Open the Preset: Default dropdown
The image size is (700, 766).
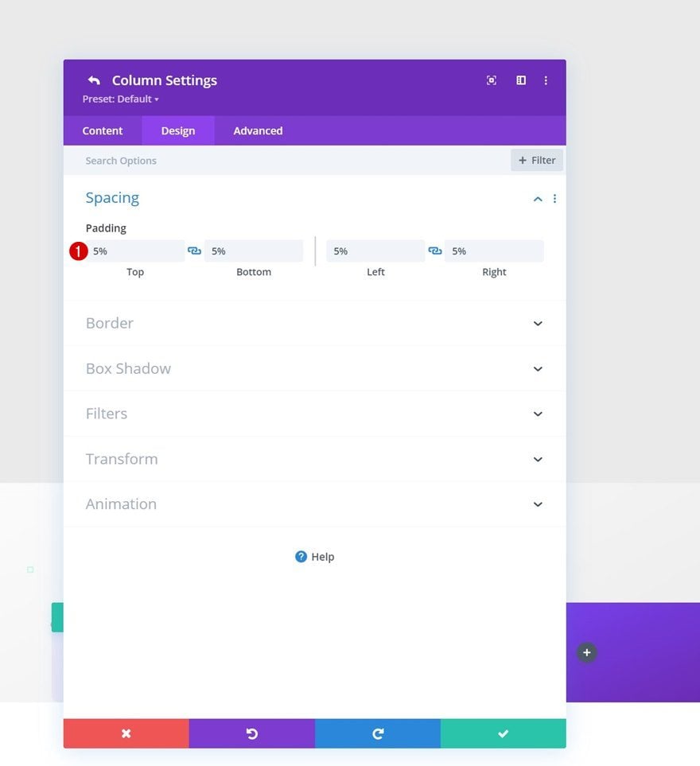[121, 99]
